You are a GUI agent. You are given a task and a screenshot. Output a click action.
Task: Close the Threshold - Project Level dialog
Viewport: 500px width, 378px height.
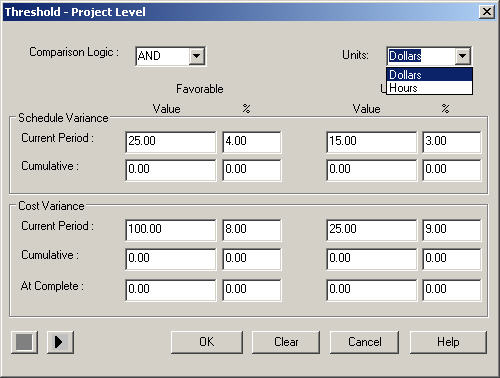[x=487, y=12]
